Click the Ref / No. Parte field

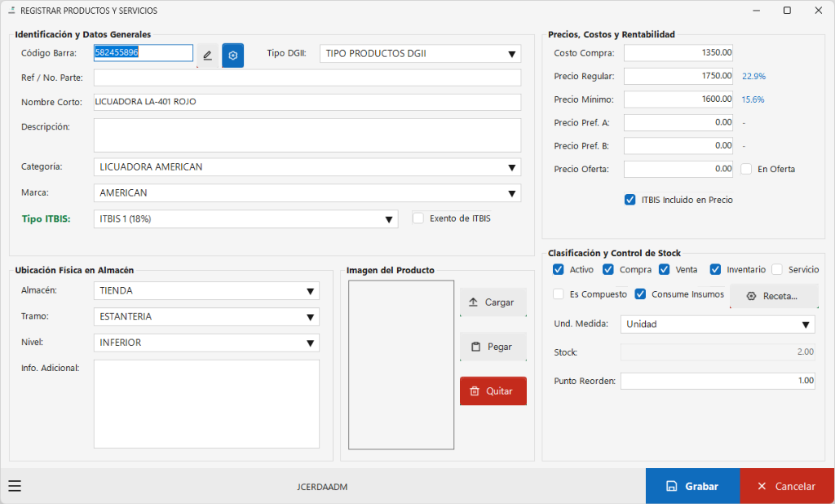[307, 77]
